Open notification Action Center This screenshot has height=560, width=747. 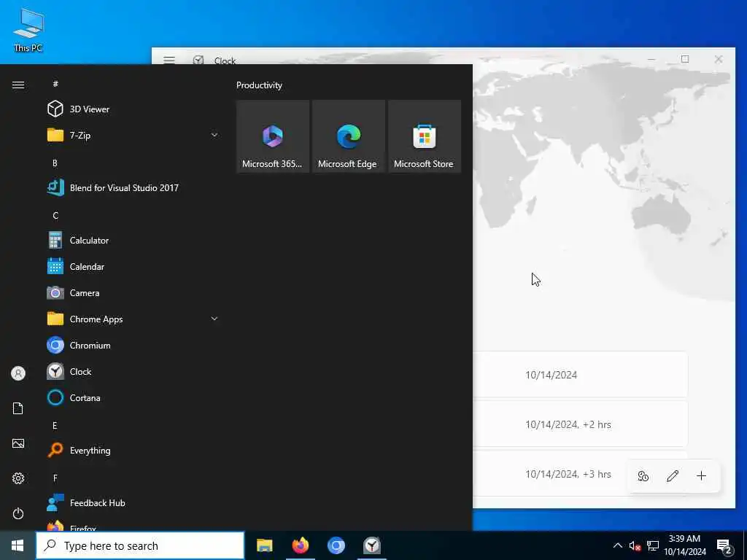pyautogui.click(x=724, y=546)
